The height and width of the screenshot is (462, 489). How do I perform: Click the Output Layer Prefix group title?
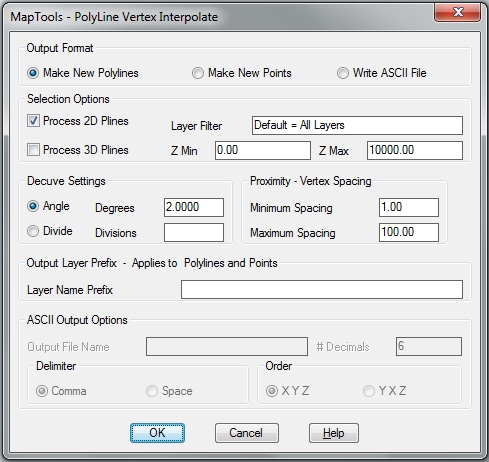(x=152, y=263)
